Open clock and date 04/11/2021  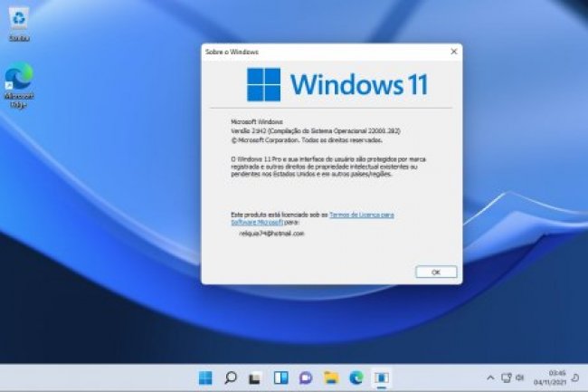[550, 378]
